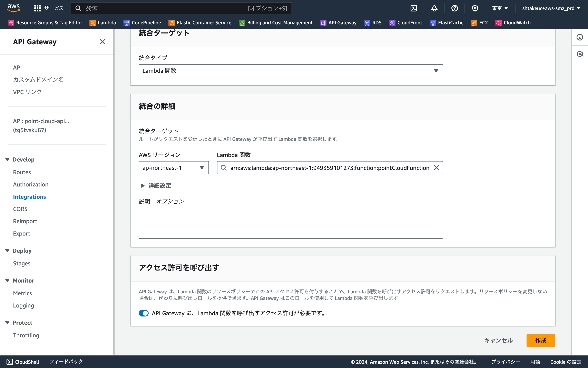Open VPC リンク in side navigation

click(27, 92)
